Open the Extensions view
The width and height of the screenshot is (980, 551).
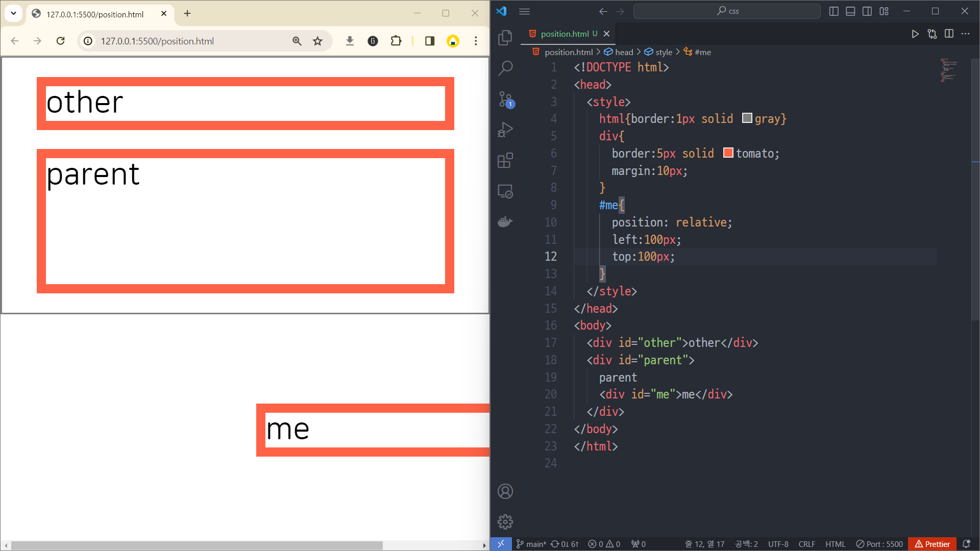(505, 161)
